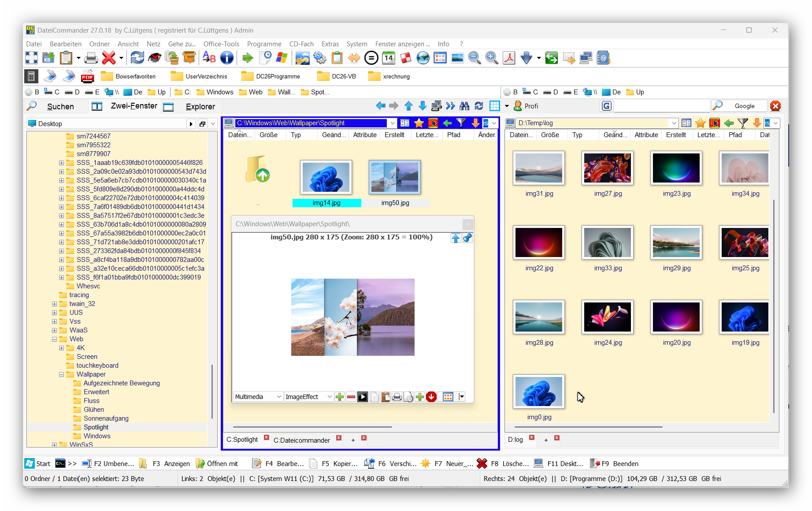Viewport: 812px width, 511px height.
Task: Click the pin icon in the image preview
Action: click(467, 238)
